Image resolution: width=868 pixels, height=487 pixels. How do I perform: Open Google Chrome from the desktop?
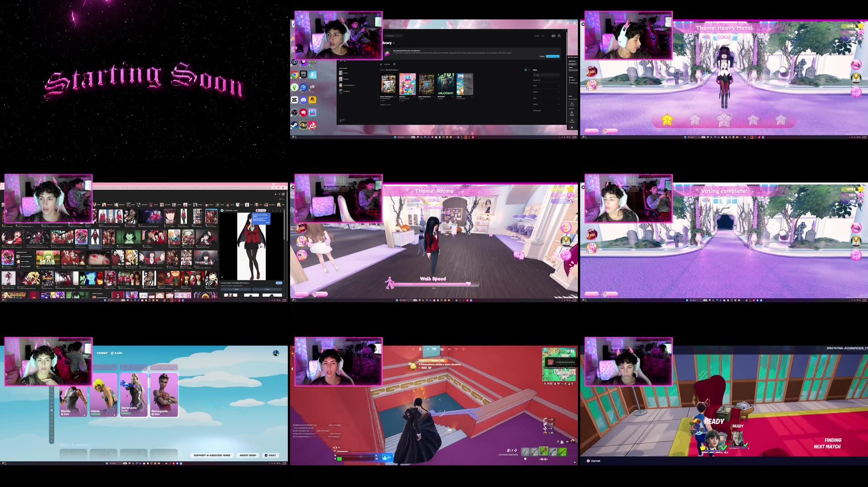[x=294, y=74]
